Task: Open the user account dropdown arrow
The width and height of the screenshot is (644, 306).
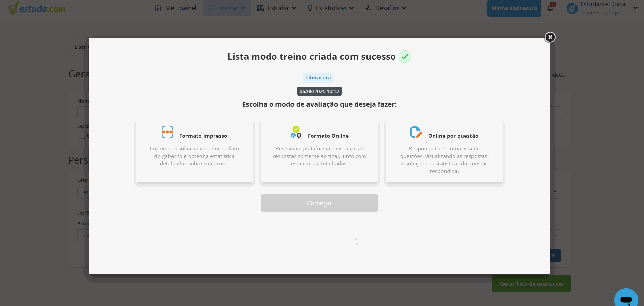Action: pos(635,8)
